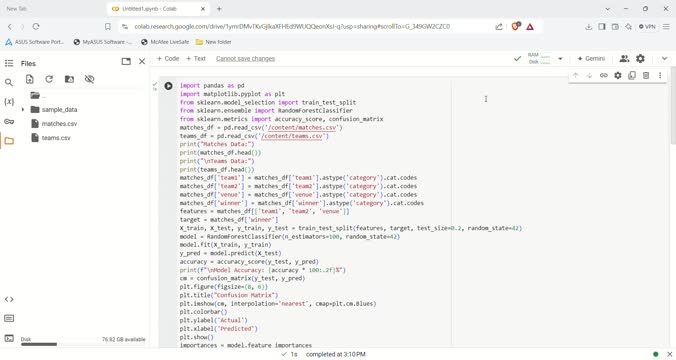Open the Leo AI assistant icon
This screenshot has width=676, height=360.
pyautogui.click(x=629, y=27)
